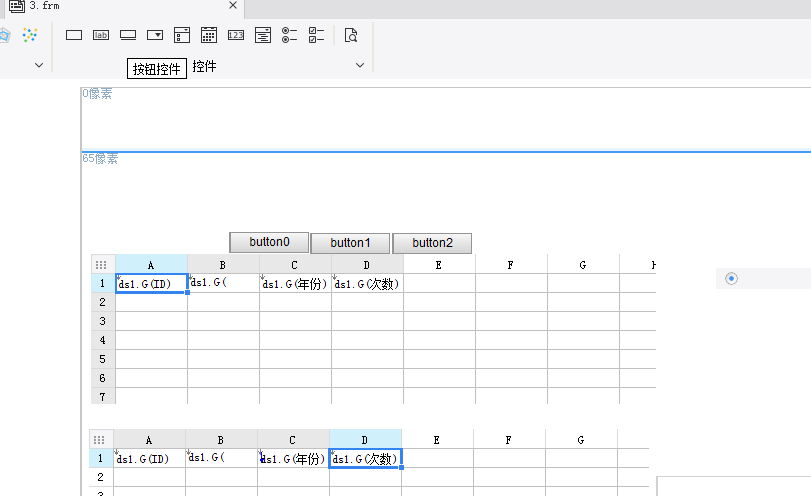This screenshot has width=811, height=496.
Task: Choose the dropdown tree widget icon
Action: coord(263,35)
